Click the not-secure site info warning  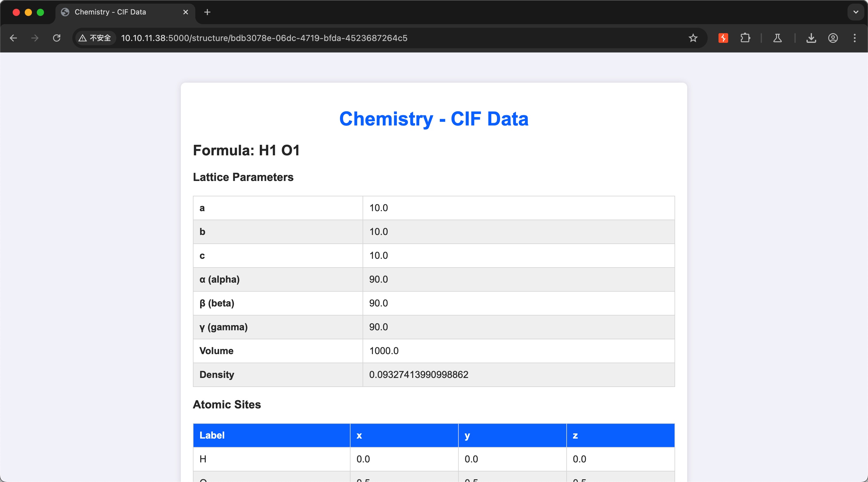[95, 38]
